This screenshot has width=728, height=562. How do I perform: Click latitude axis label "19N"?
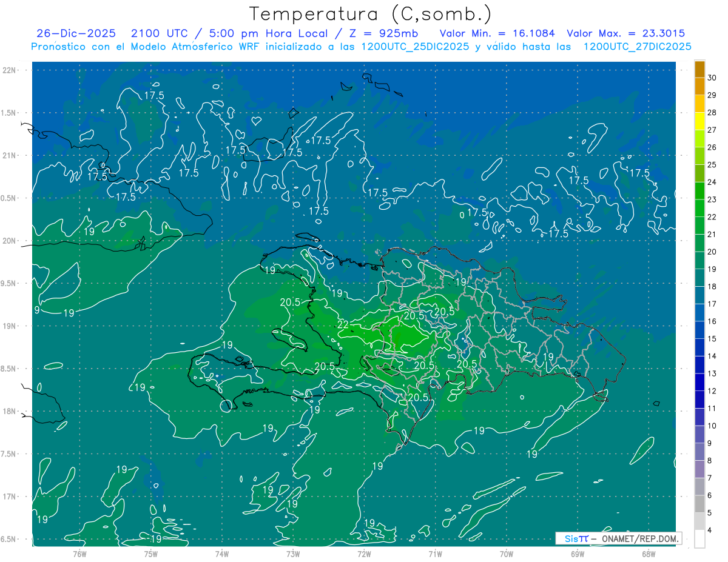[9, 326]
